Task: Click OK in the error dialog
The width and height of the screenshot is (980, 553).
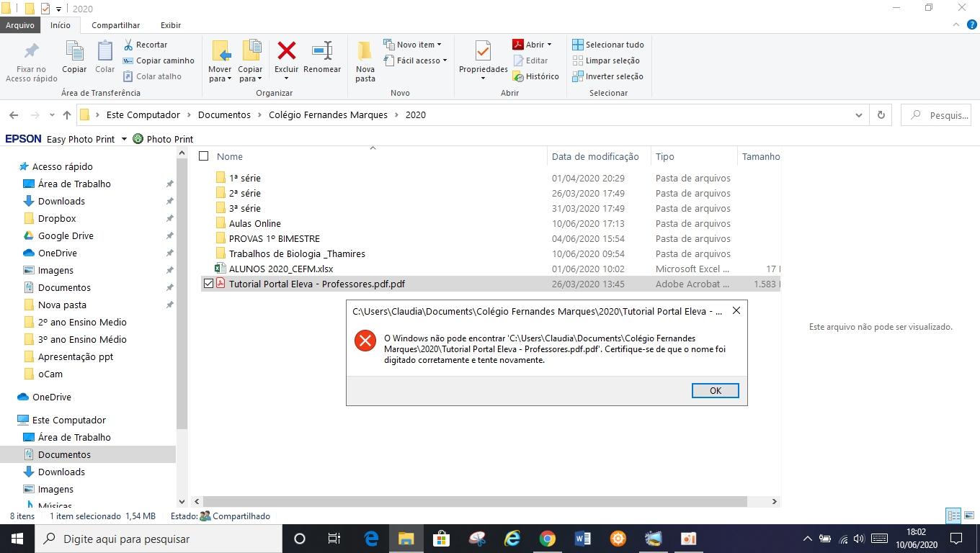Action: 716,390
